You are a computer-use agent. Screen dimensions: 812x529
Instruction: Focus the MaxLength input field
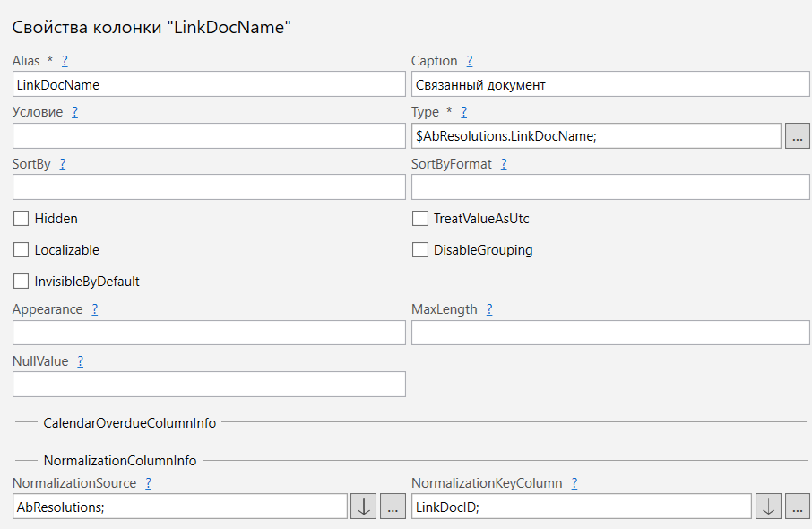click(x=609, y=333)
